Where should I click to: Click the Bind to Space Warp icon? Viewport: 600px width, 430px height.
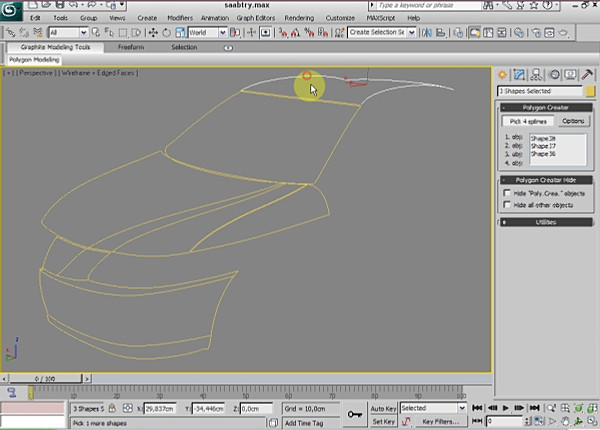pyautogui.click(x=37, y=33)
